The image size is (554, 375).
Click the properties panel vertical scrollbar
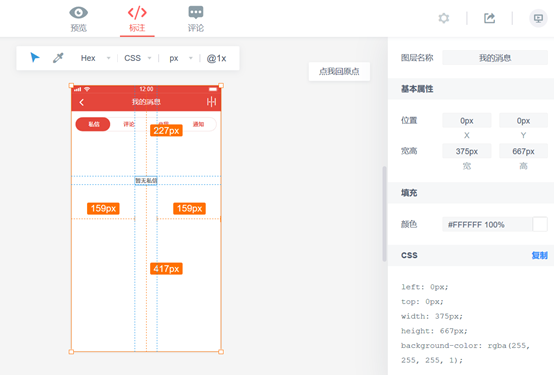384,213
